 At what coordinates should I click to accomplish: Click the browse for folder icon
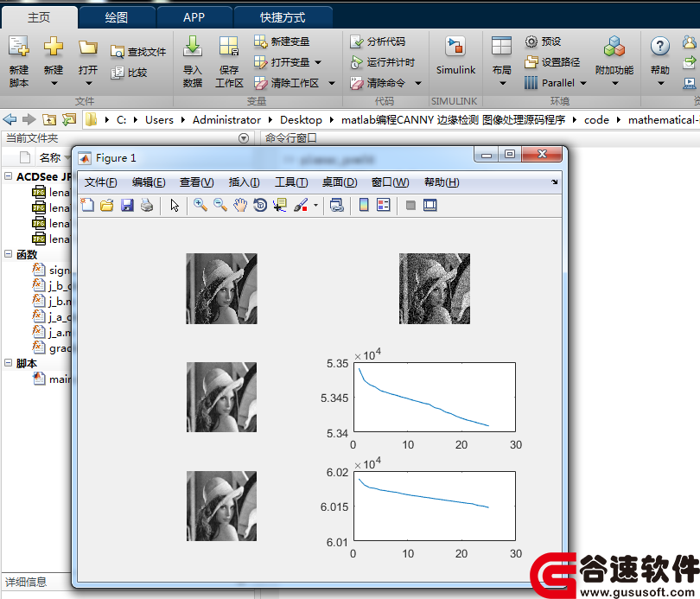(69, 119)
